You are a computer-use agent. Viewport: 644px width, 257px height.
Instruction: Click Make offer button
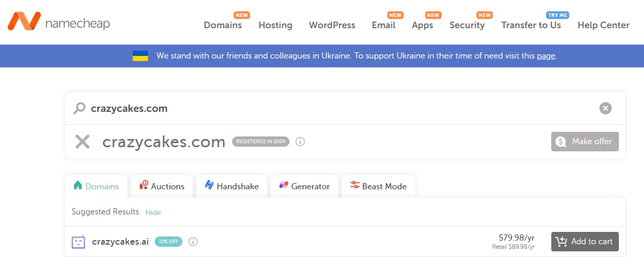(585, 142)
